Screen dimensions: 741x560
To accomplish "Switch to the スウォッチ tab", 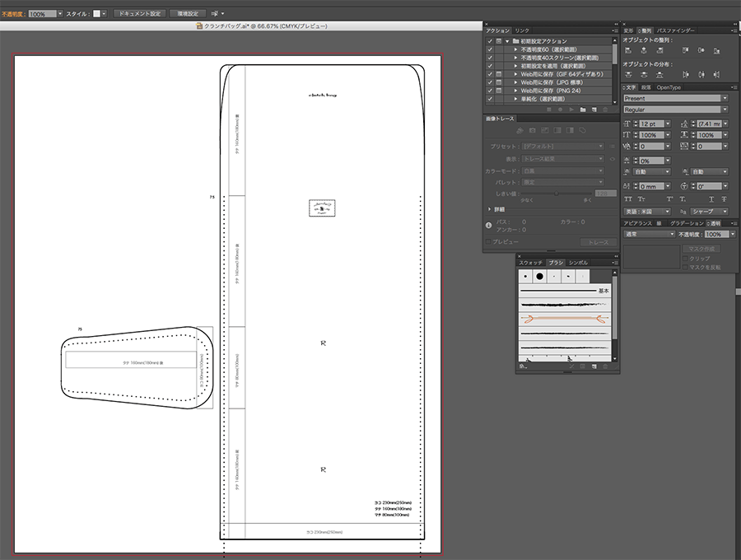I will (x=531, y=262).
